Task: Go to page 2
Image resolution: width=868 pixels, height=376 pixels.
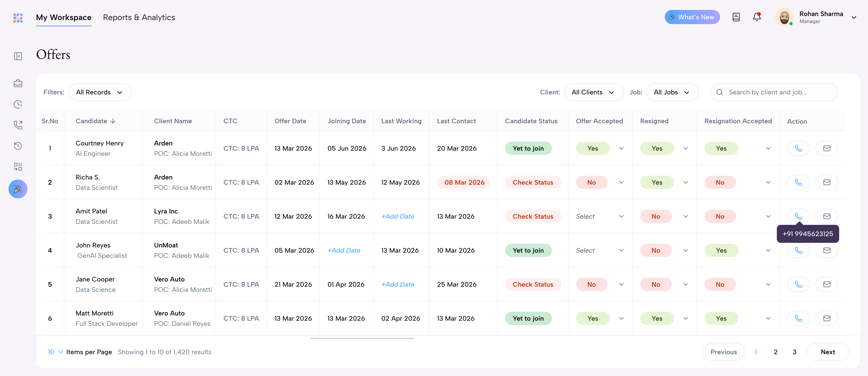Action: pyautogui.click(x=775, y=352)
